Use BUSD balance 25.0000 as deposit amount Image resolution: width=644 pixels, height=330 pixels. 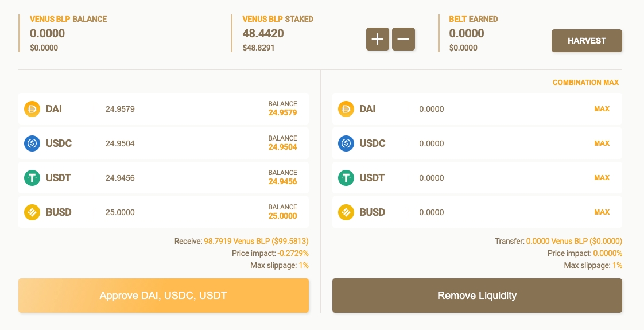point(282,216)
